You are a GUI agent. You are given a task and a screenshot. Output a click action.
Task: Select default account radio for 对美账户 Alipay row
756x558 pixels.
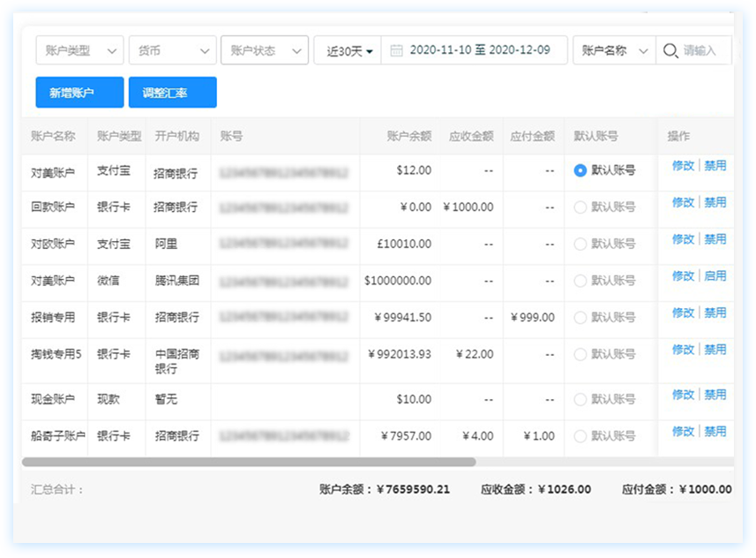pyautogui.click(x=580, y=170)
